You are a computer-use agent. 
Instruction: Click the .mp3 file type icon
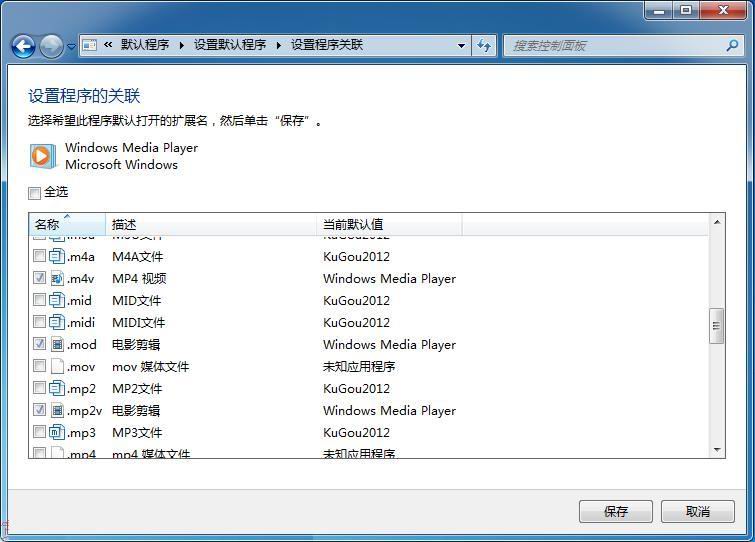click(x=57, y=433)
